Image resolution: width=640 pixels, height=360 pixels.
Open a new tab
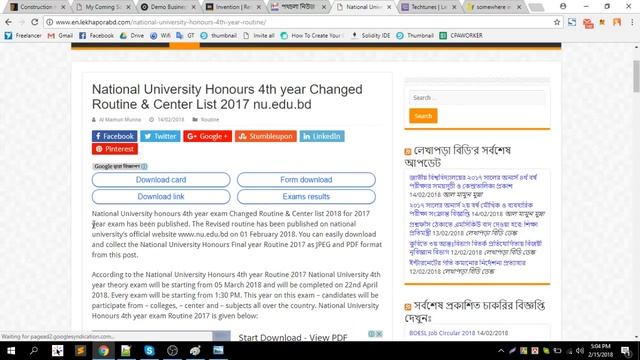click(x=536, y=7)
